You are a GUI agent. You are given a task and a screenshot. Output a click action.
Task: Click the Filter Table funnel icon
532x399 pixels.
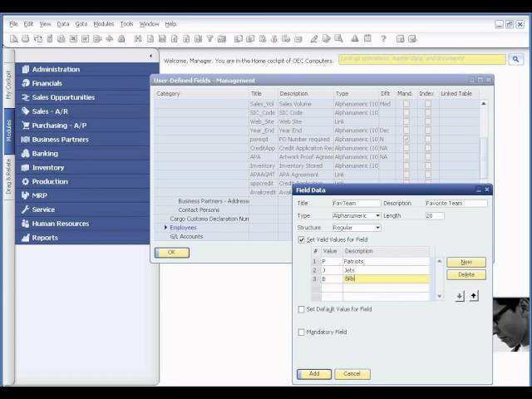pos(210,39)
